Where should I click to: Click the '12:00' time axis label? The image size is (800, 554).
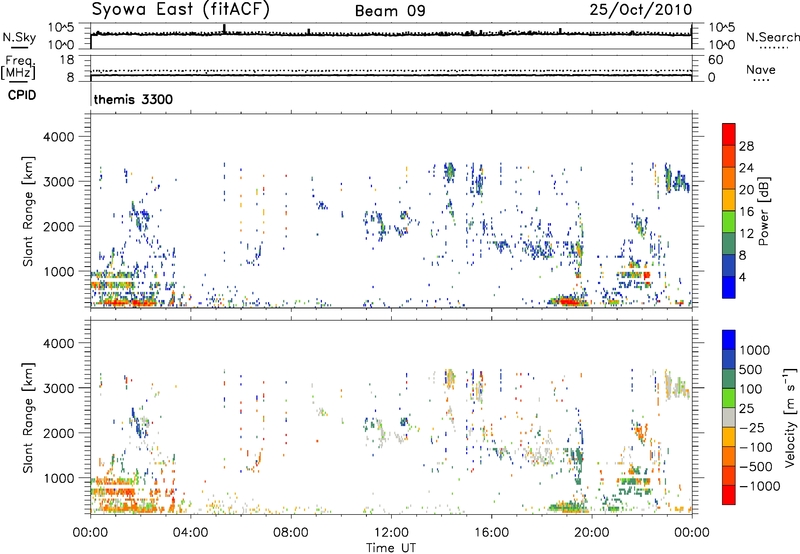(391, 533)
